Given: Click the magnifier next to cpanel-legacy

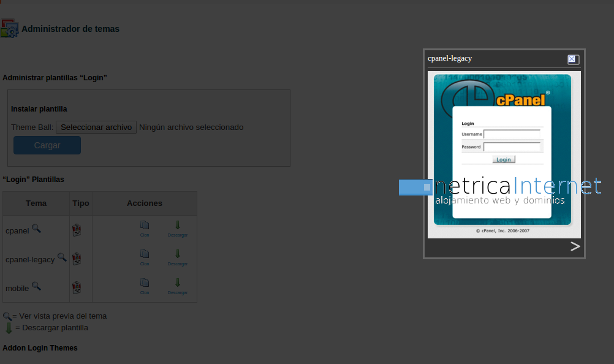Looking at the screenshot, I should 62,257.
